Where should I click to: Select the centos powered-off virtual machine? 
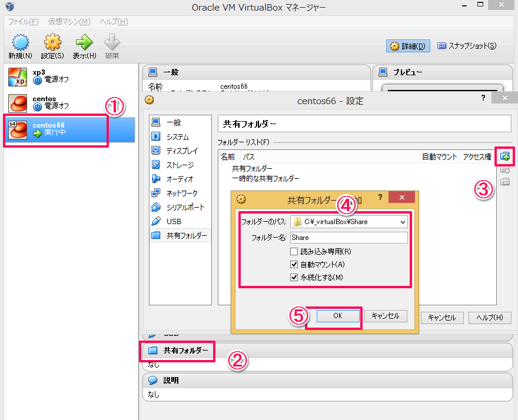71,103
